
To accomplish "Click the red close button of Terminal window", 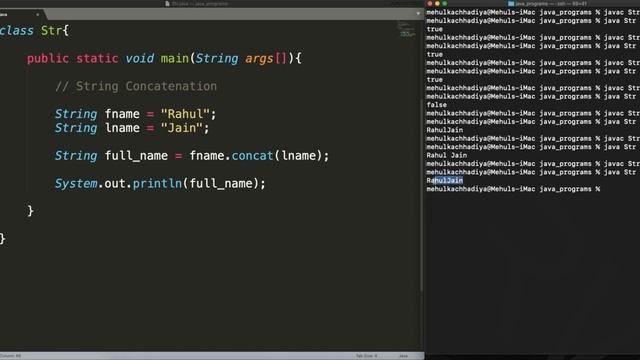I will click(x=430, y=4).
